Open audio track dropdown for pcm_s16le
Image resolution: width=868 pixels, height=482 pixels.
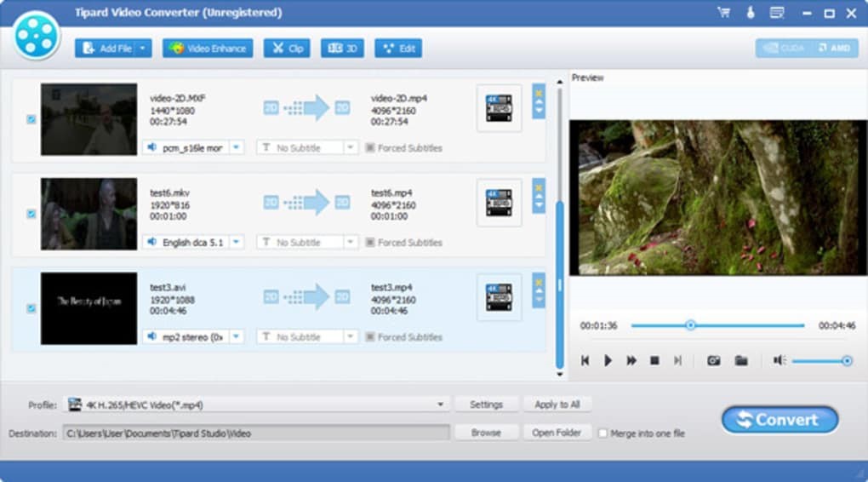[x=237, y=148]
